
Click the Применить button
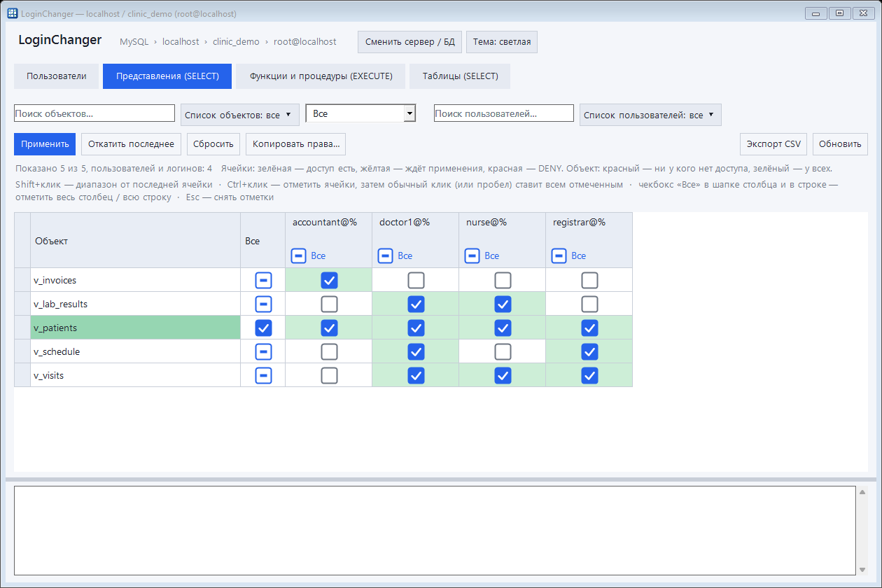coord(45,144)
